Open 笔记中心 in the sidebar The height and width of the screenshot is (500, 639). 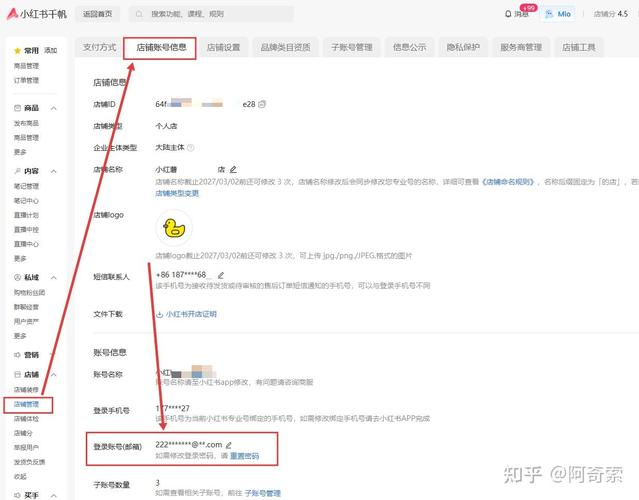coord(26,200)
